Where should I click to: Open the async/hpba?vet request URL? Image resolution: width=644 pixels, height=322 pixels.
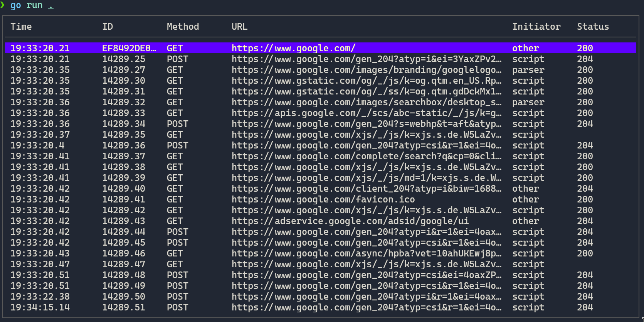coord(366,253)
